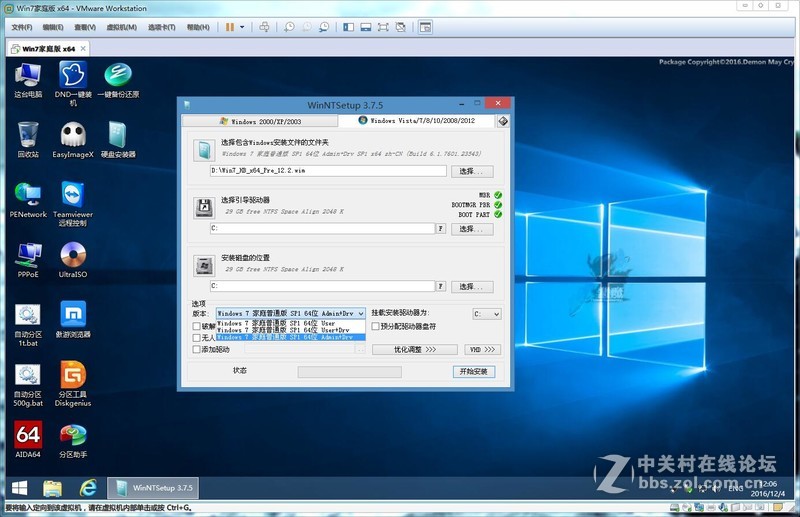Open 文件(F) menu
Viewport: 800px width, 517px height.
coord(21,27)
